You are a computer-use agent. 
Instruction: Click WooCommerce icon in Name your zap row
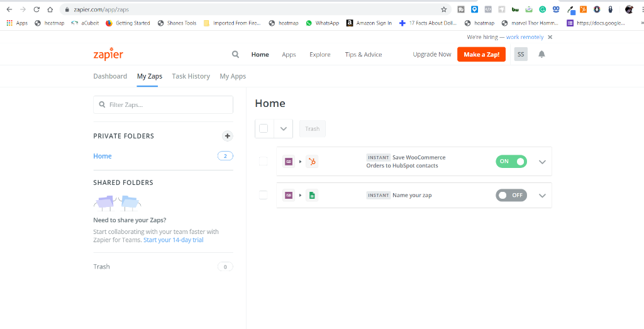click(289, 195)
